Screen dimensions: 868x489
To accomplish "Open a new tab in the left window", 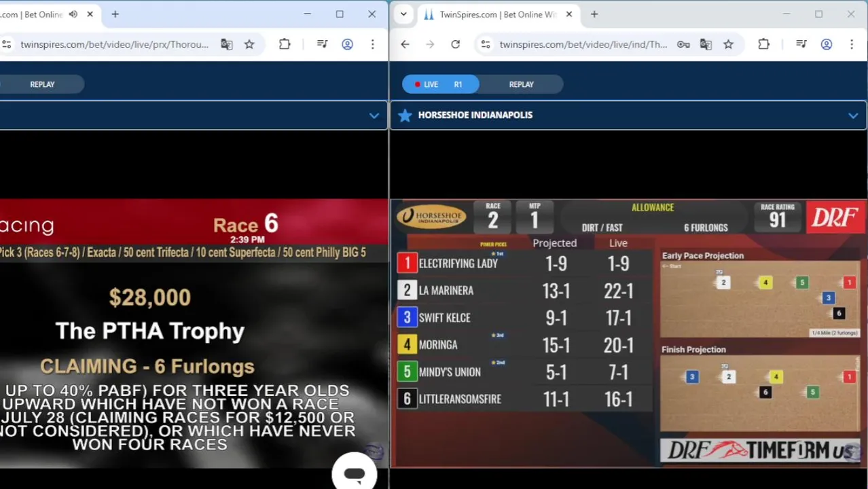I will coord(115,14).
